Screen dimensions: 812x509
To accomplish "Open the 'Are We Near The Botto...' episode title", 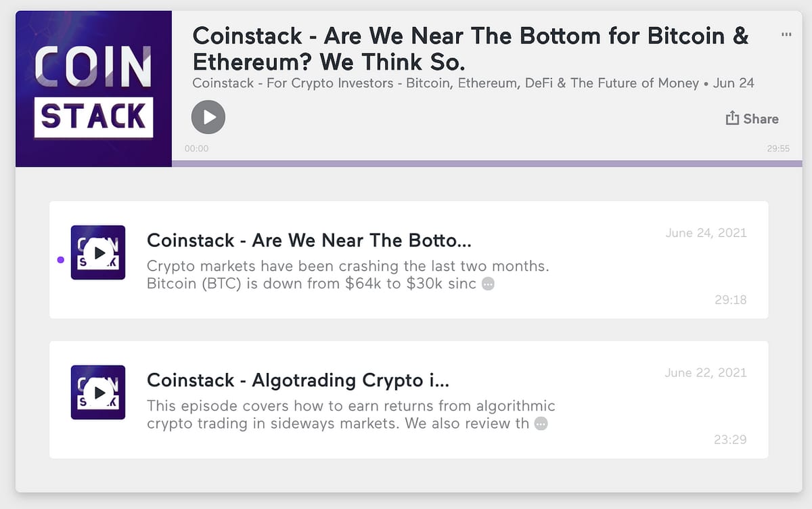I will 309,240.
